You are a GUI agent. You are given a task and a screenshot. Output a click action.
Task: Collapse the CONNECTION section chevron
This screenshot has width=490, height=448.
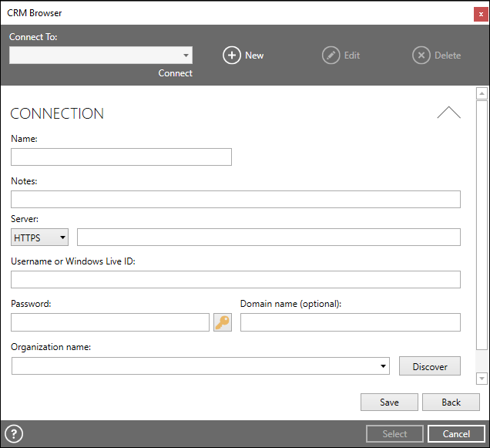[448, 113]
